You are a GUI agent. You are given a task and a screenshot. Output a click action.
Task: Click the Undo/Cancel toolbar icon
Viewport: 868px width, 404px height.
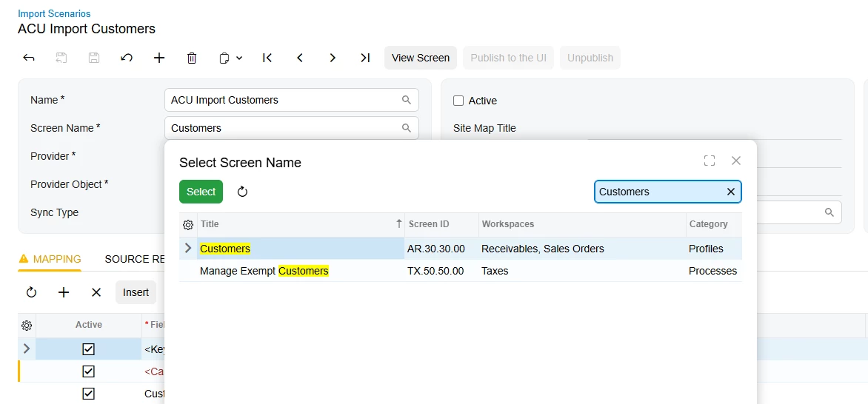[x=127, y=58]
